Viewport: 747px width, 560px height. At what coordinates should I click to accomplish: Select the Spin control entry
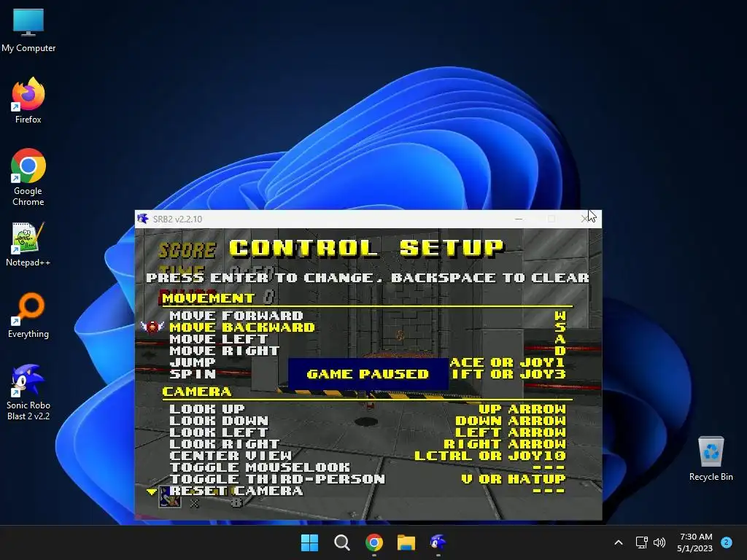[193, 374]
